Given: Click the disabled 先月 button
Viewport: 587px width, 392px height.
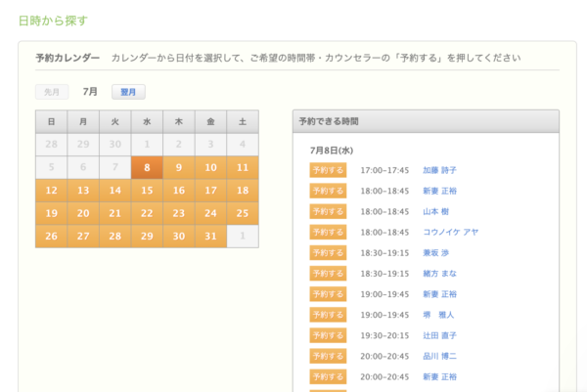Looking at the screenshot, I should [x=52, y=92].
